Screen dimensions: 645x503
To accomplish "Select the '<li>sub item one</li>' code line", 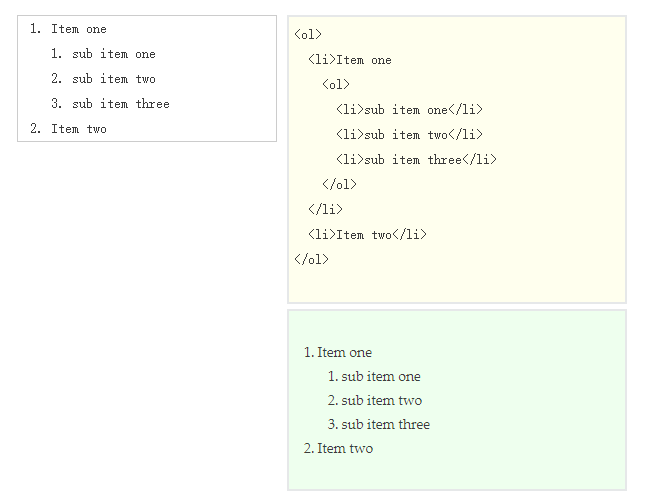I will [x=409, y=110].
